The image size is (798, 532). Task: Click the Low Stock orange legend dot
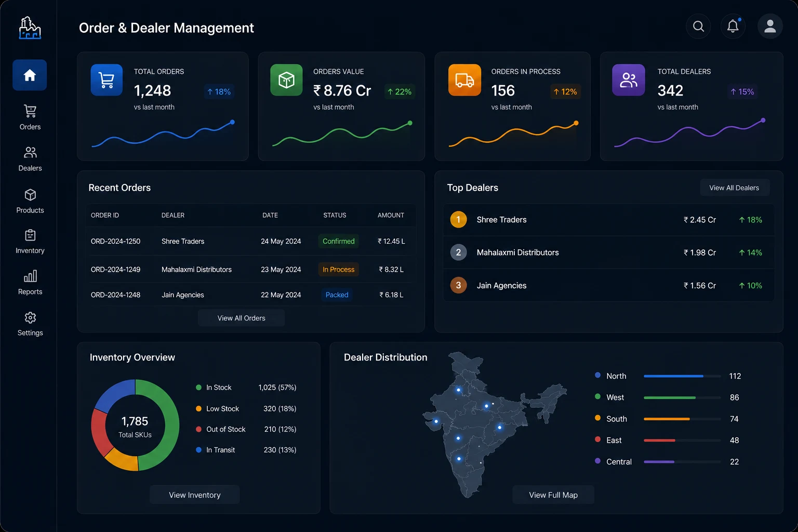(198, 409)
